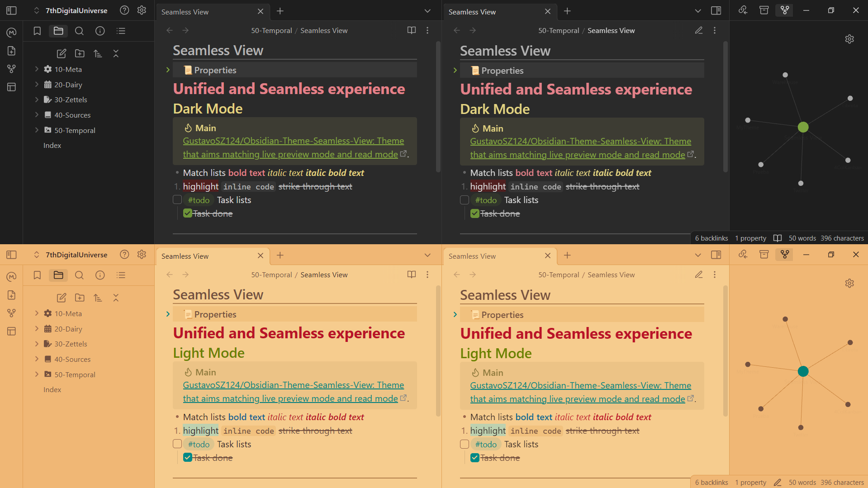Toggle right sidebar in dark window
Viewport: 868px width, 488px height.
(x=716, y=10)
